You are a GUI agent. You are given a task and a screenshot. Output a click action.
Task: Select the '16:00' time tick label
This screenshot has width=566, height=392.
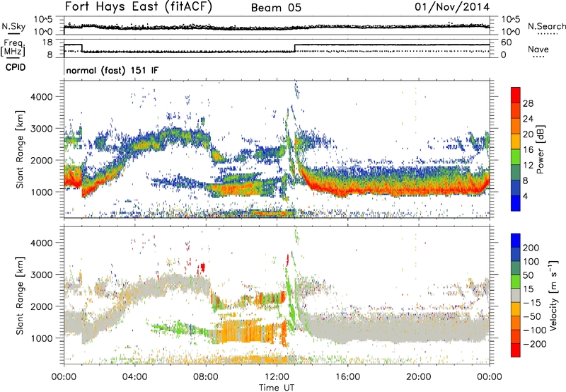[347, 377]
